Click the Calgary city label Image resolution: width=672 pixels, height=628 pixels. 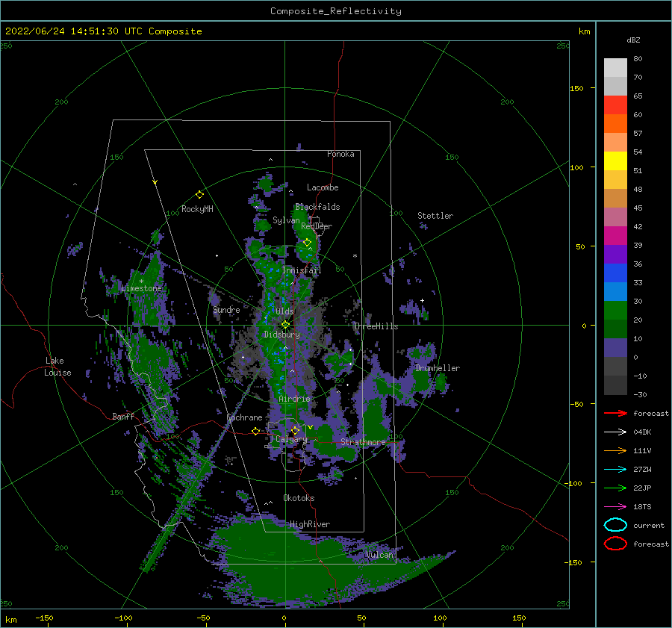(291, 439)
